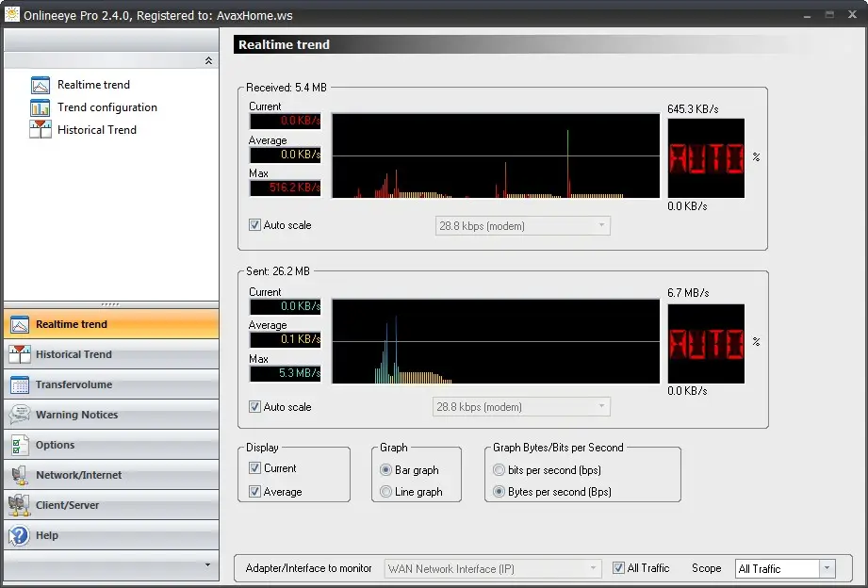Click the Network/Internet computer icon
Viewport: 868px width, 588px height.
click(20, 475)
